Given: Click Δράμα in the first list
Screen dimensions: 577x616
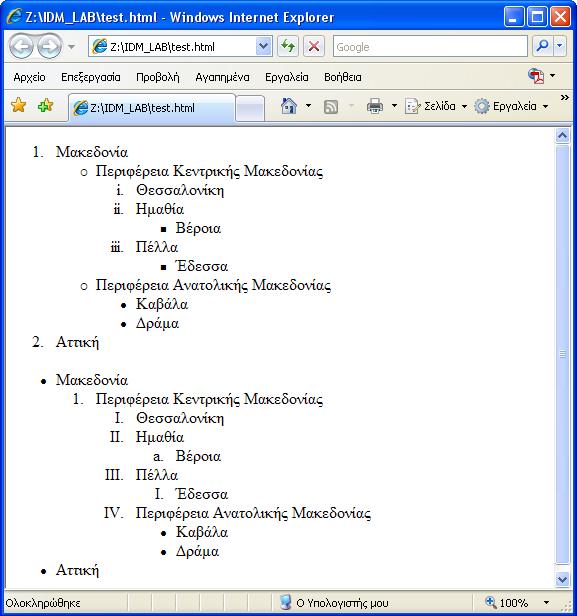Looking at the screenshot, I should tap(158, 323).
